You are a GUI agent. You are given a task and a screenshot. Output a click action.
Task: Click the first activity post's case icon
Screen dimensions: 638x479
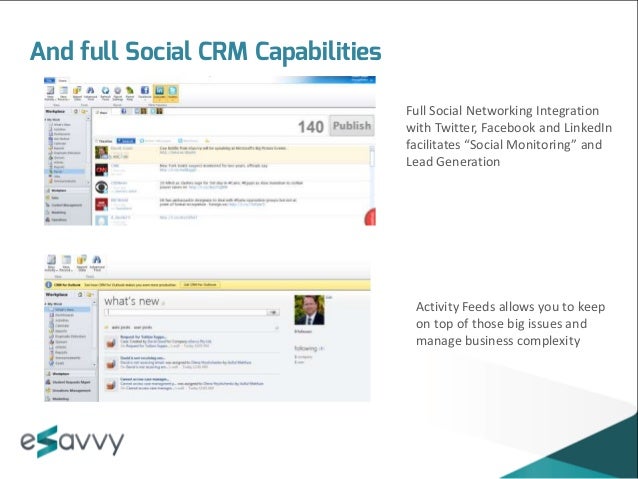[110, 343]
